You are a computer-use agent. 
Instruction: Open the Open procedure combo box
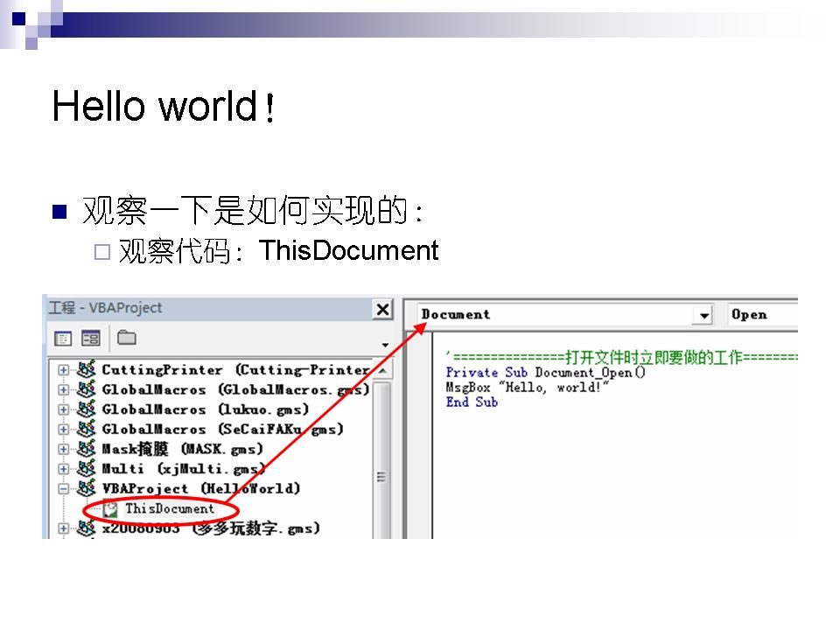(x=763, y=315)
